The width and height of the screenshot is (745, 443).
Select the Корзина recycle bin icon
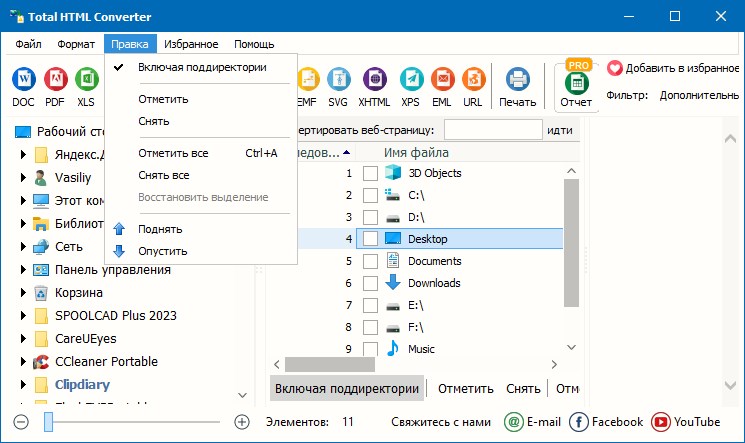pos(41,293)
